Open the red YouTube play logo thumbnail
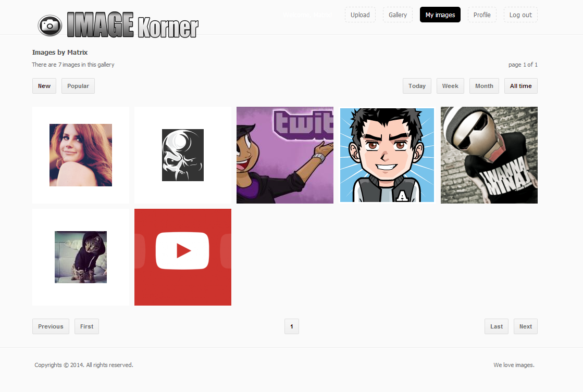Viewport: 583px width, 392px height. [x=182, y=257]
